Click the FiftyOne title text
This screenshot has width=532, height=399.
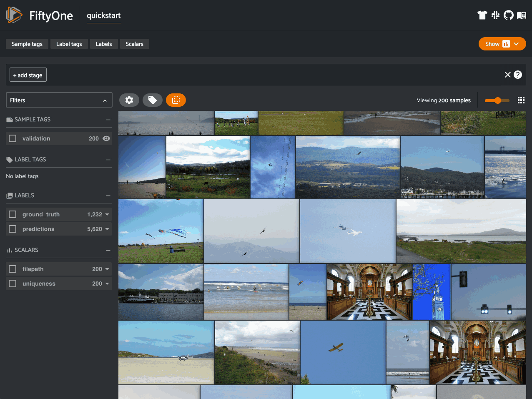click(51, 16)
